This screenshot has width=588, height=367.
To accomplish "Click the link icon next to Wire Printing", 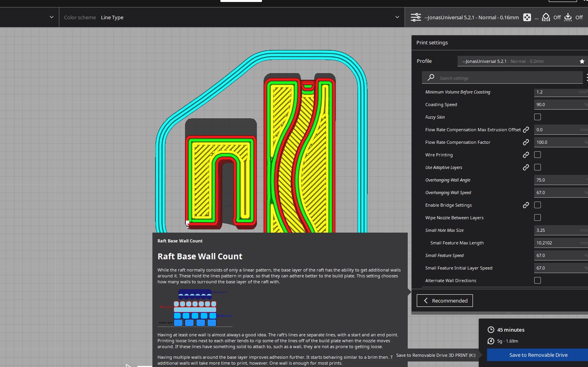I will coord(526,155).
